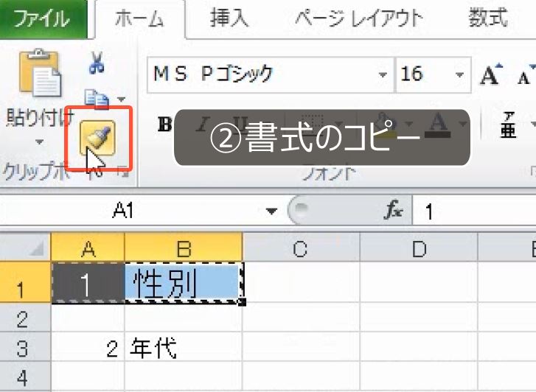The height and width of the screenshot is (392, 536).
Task: Click the phonetic guide (furigana) icon
Action: (x=508, y=125)
